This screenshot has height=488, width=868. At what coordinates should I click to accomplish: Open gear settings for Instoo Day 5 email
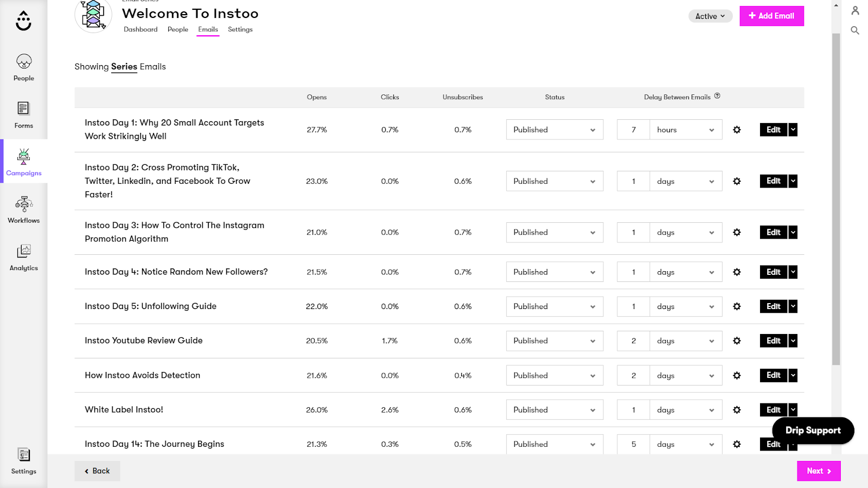pyautogui.click(x=737, y=306)
